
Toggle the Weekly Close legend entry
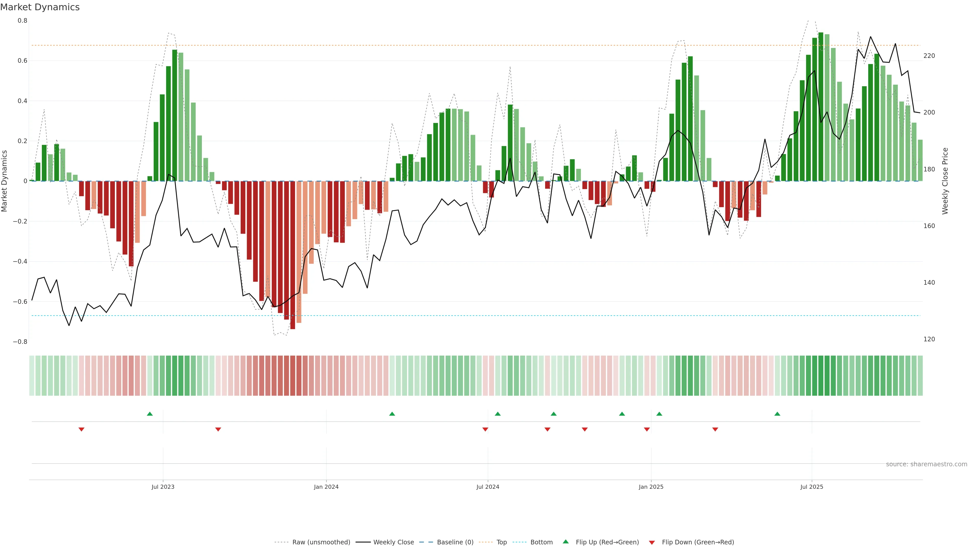(x=393, y=542)
